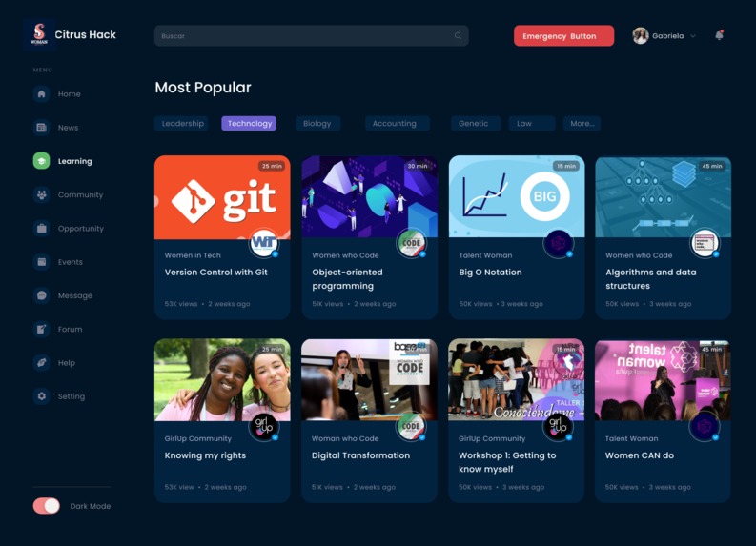
Task: Open the pink Talent Woman stage thumbnail
Action: click(663, 380)
